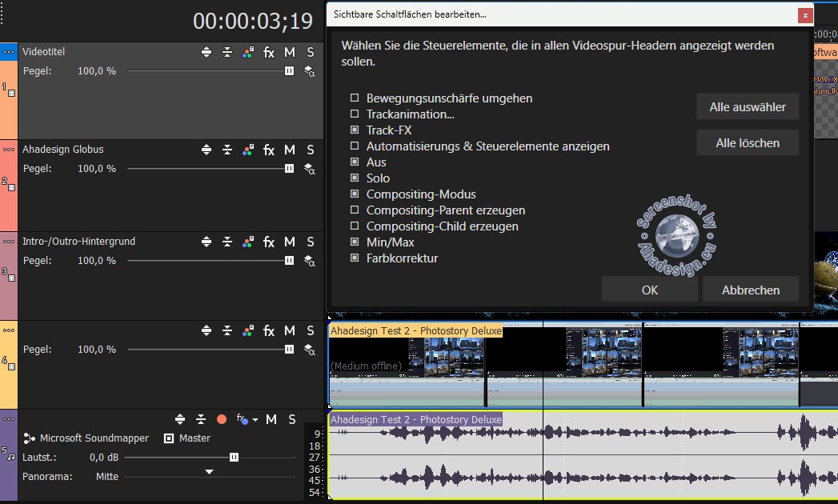
Task: Check Compositing-Parent erzeugen
Action: click(x=355, y=210)
